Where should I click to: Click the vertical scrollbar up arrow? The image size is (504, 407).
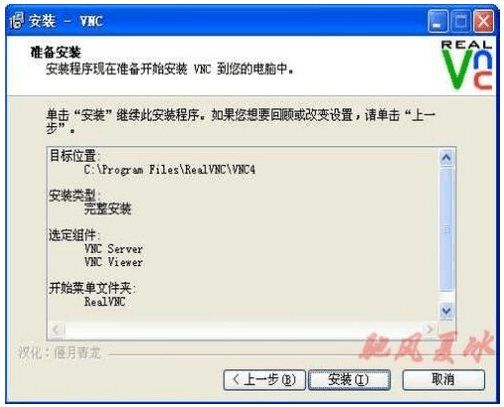pyautogui.click(x=446, y=157)
